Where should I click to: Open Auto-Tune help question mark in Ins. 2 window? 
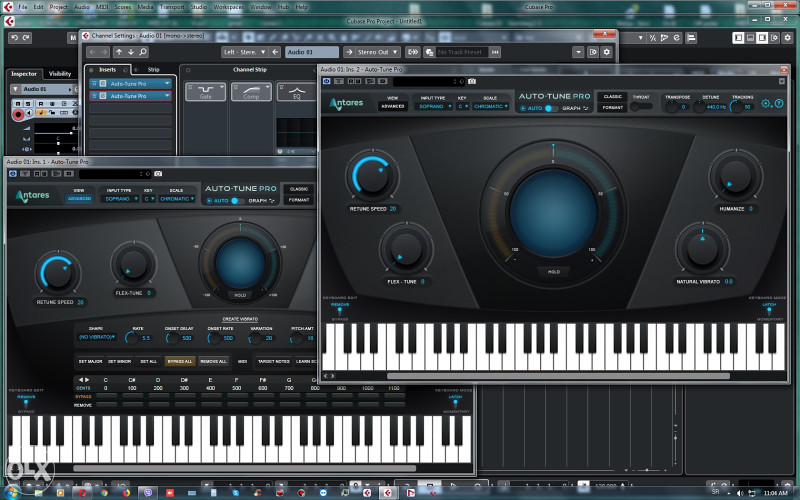tap(779, 104)
